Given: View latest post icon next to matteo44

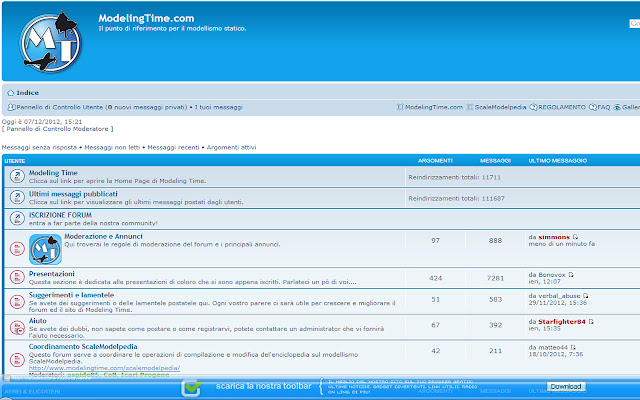Looking at the screenshot, I should point(573,347).
